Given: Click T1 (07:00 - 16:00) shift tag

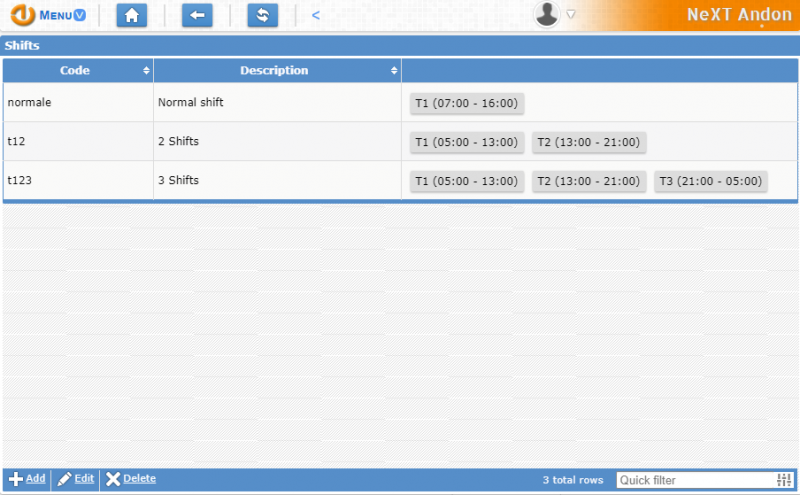Looking at the screenshot, I should pyautogui.click(x=467, y=103).
